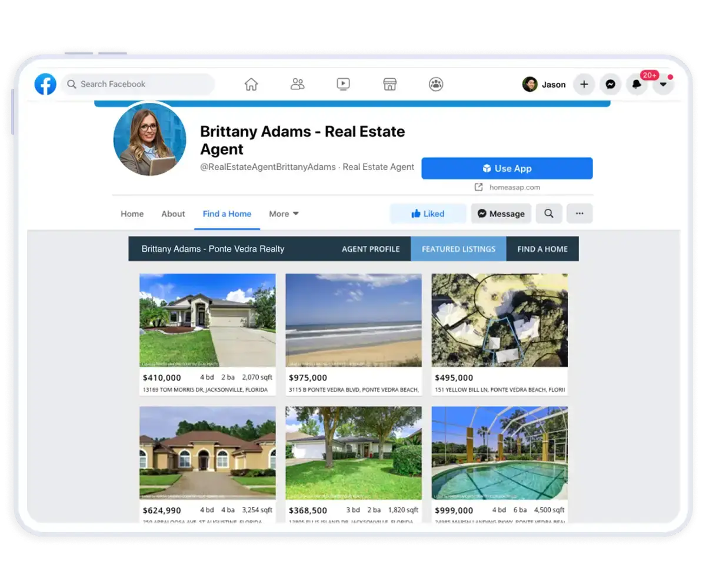Visit the homeasap.com link
The image size is (706, 588).
coord(515,187)
